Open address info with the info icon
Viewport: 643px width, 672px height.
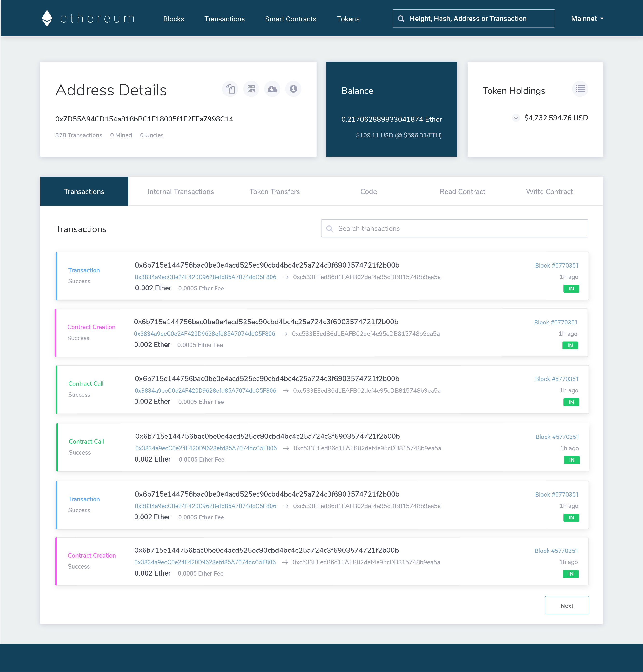(293, 89)
